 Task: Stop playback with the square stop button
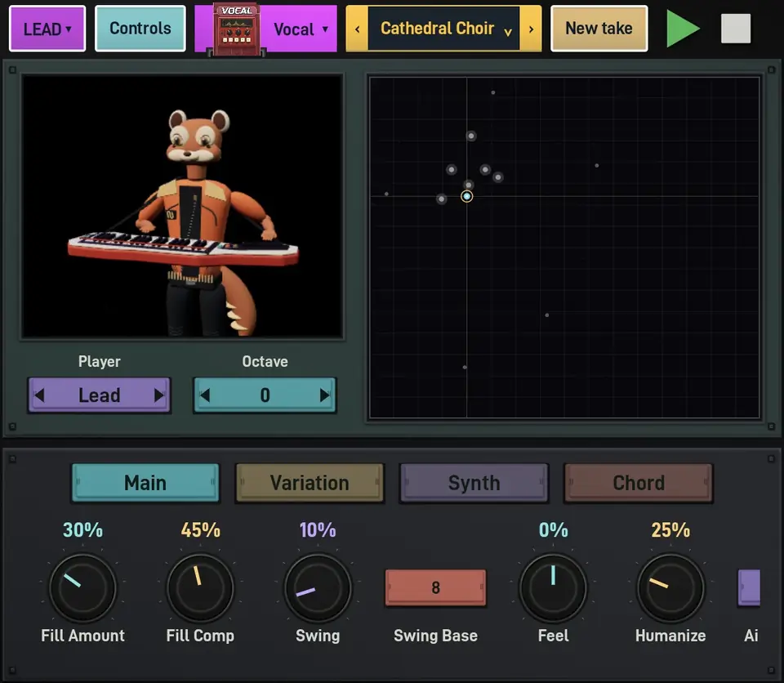tap(736, 29)
